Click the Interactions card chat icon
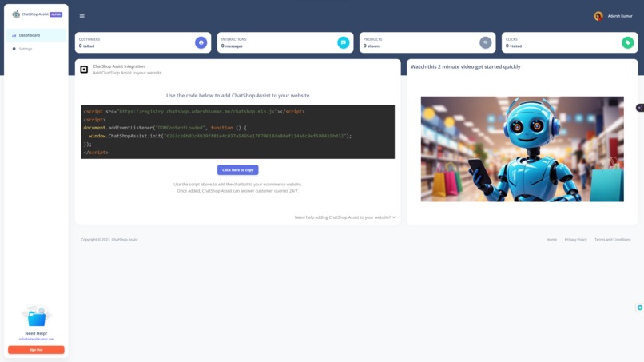Viewport: 644px width, 362px height. 344,42
